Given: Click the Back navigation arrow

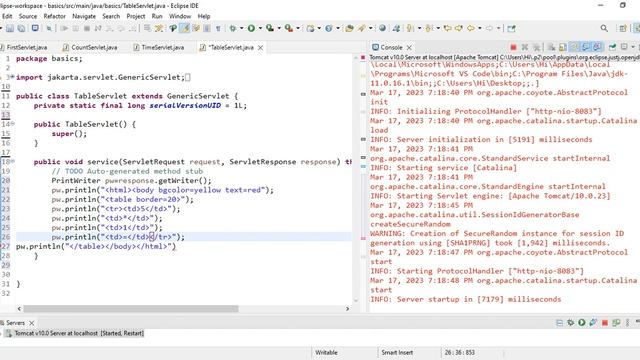Looking at the screenshot, I should [x=470, y=28].
